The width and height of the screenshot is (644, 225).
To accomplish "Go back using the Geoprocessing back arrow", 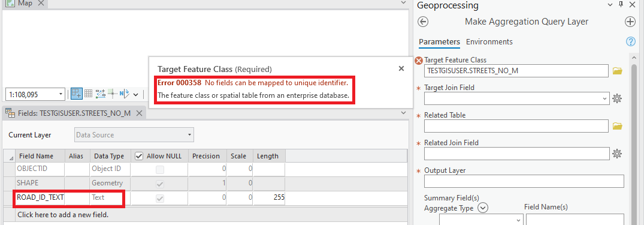I will [x=422, y=22].
